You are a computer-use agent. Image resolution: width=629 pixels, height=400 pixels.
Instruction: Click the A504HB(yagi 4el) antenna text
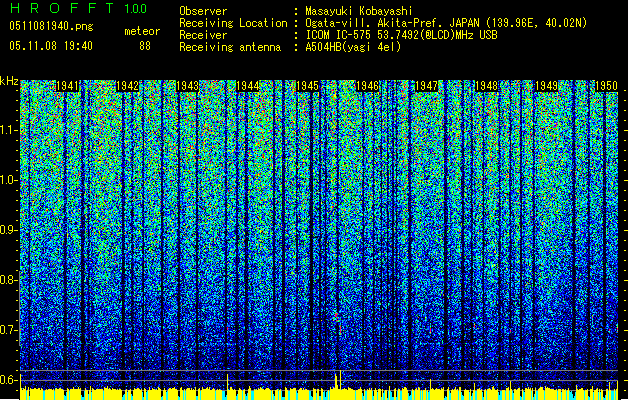click(353, 47)
